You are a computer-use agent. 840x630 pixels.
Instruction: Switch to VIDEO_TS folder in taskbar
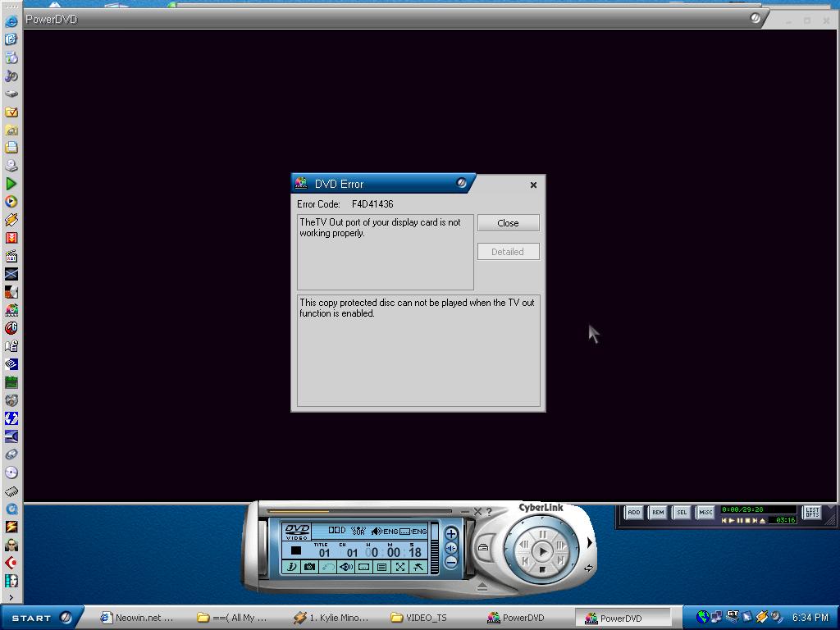pos(419,618)
